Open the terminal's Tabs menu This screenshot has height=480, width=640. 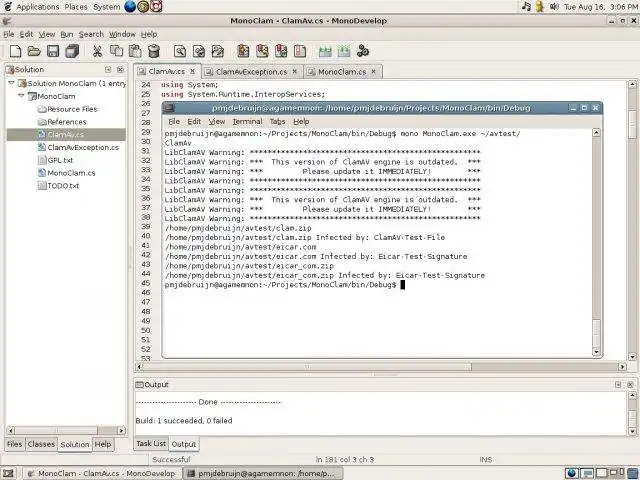pos(277,122)
